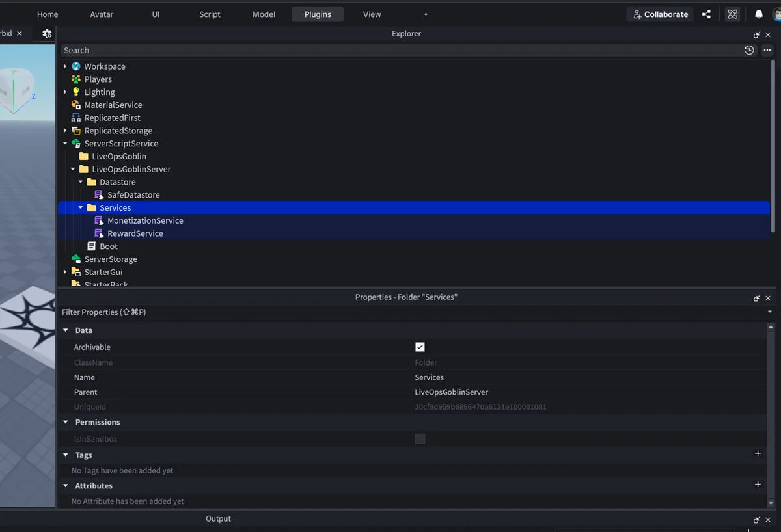Click the MonetizationService module script icon
Viewport: 781px width, 532px height.
(x=100, y=220)
